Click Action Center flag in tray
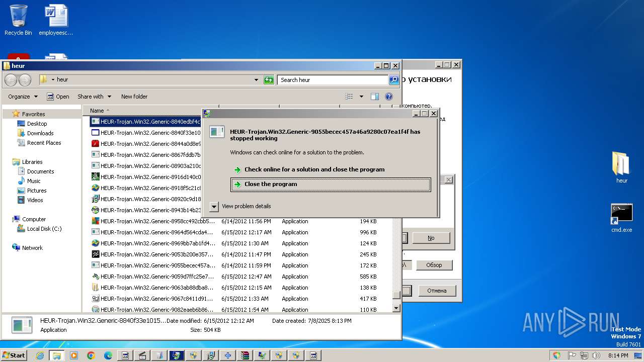The width and height of the screenshot is (644, 362). click(572, 355)
